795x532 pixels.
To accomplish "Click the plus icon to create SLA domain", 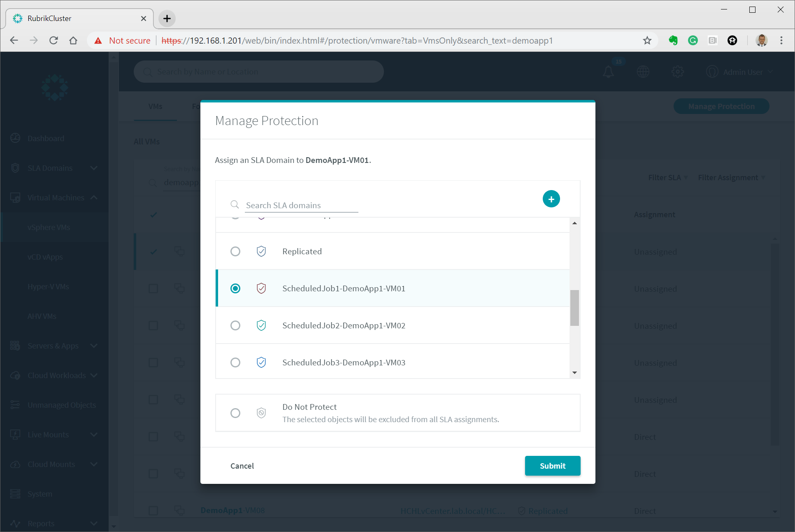I will [x=551, y=199].
